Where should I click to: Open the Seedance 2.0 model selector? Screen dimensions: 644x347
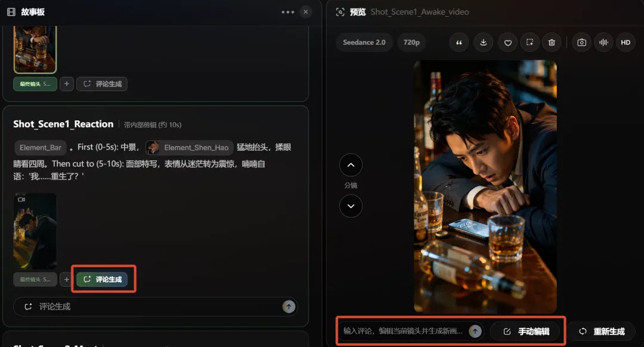click(364, 42)
